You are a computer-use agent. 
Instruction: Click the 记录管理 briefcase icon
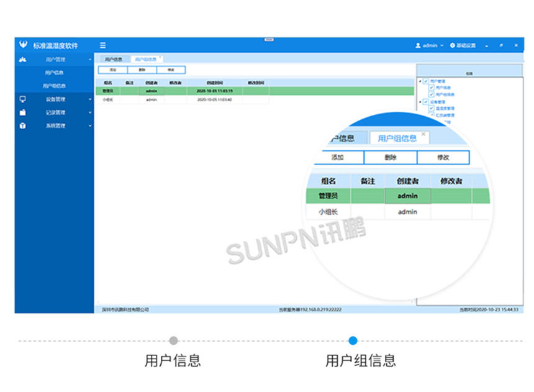[23, 112]
